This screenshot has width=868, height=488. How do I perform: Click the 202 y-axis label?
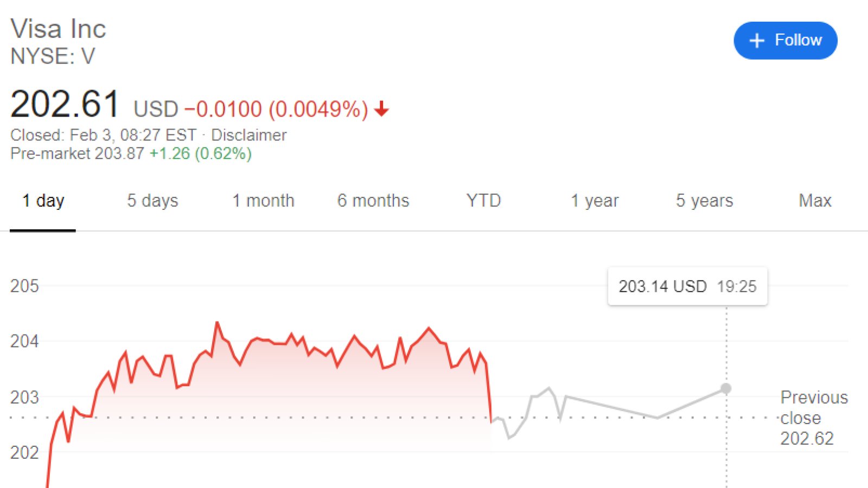tap(24, 453)
